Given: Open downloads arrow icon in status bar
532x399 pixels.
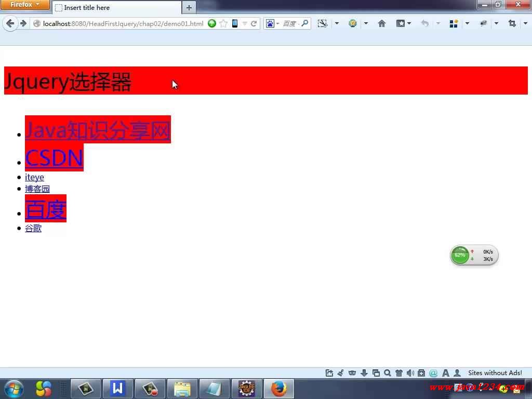Looking at the screenshot, I should tap(364, 373).
